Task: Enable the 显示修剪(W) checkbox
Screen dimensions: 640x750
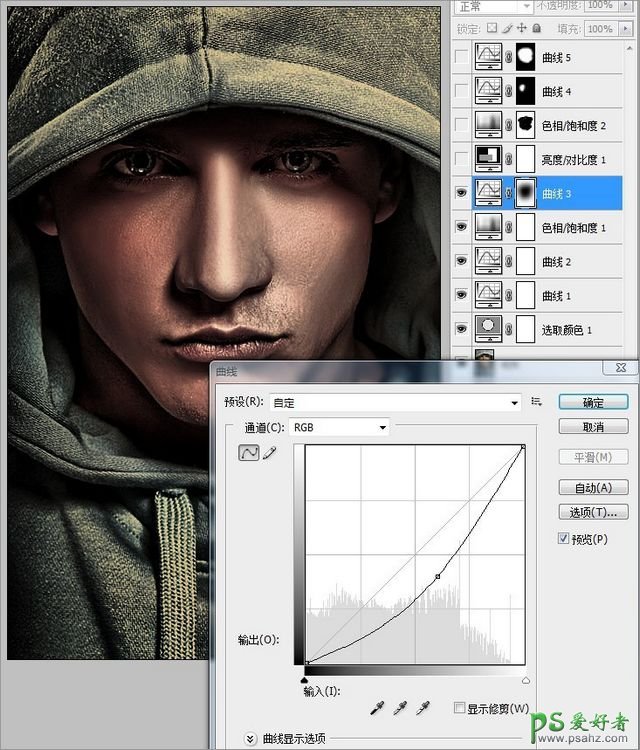Action: [460, 708]
